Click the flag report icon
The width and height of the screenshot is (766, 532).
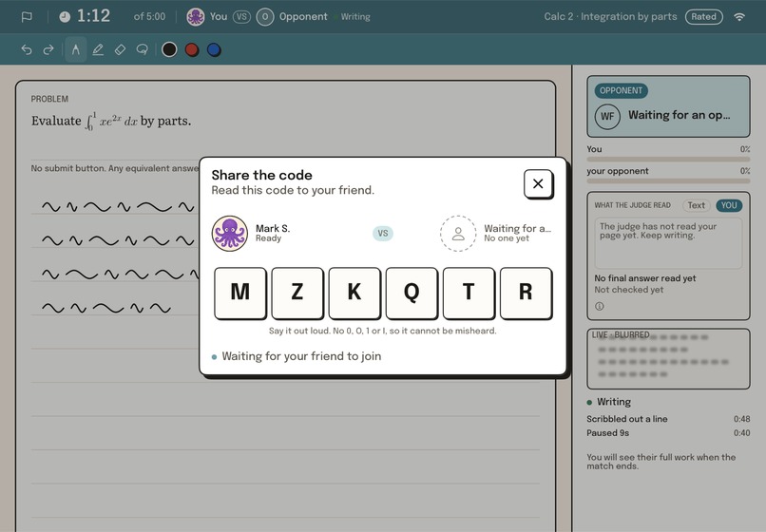click(27, 17)
